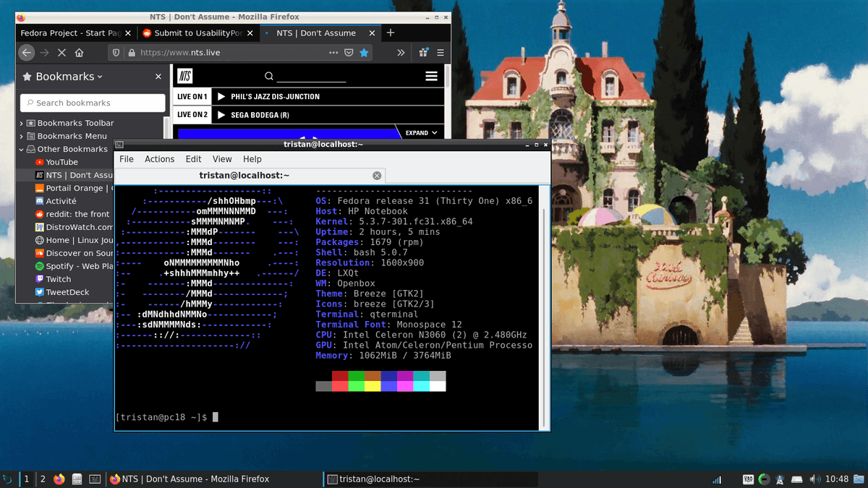Open terminal from taskbar quick launch
Screen dimensions: 868x488
pos(95,479)
